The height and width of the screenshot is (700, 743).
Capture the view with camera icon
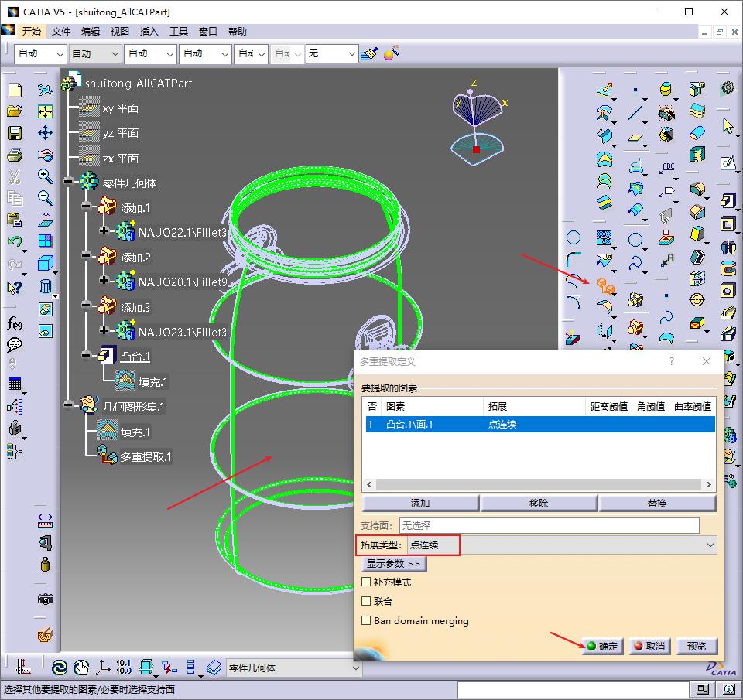[x=45, y=599]
